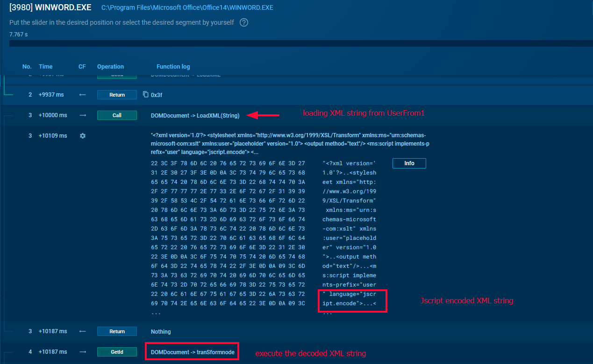Click right arrow in +10000 ms Call row
The image size is (593, 364).
pos(83,115)
